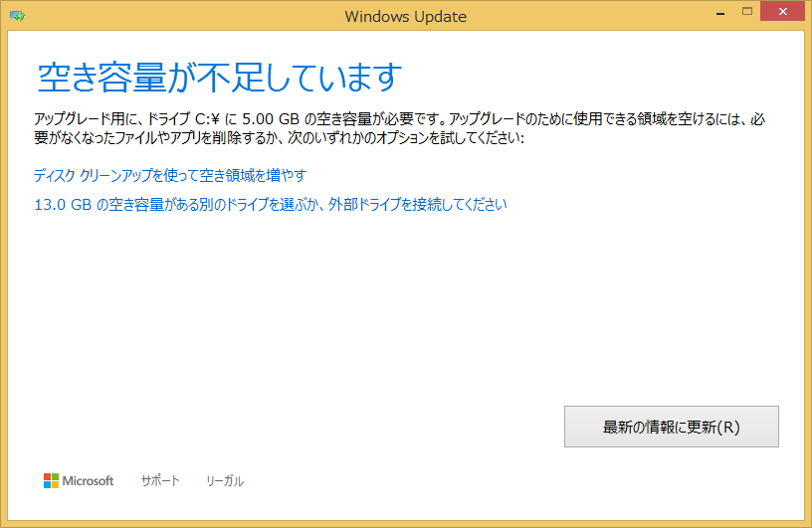
Task: Click the 空き容量が不足しています heading
Action: 220,78
